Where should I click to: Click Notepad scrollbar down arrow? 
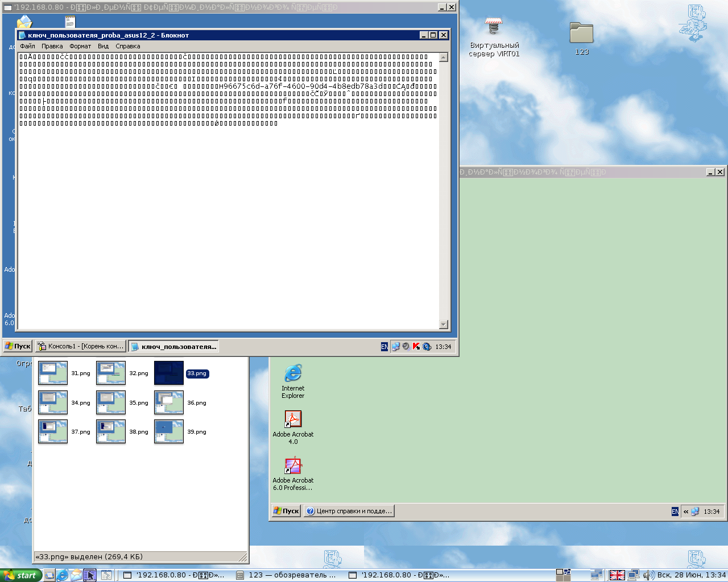point(444,325)
